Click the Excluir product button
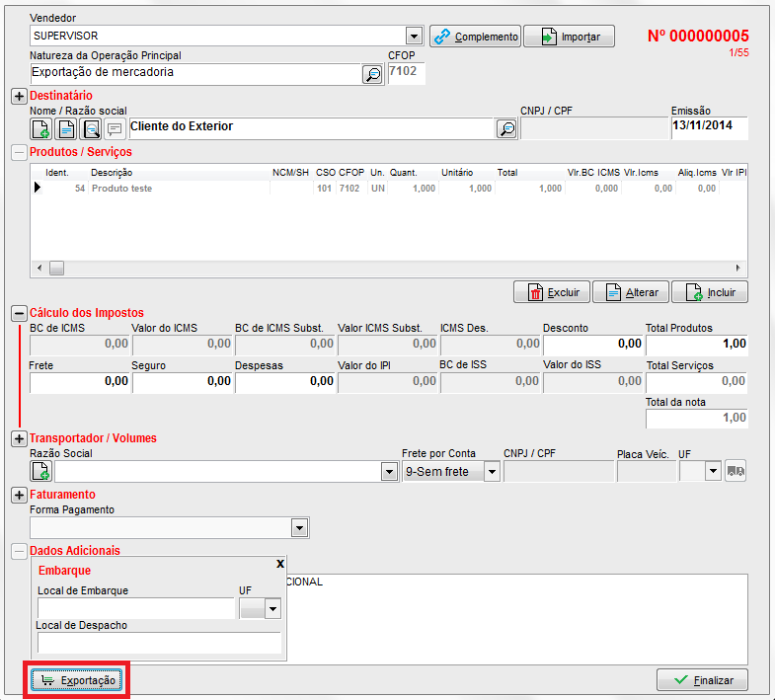Image resolution: width=775 pixels, height=700 pixels. [x=552, y=293]
